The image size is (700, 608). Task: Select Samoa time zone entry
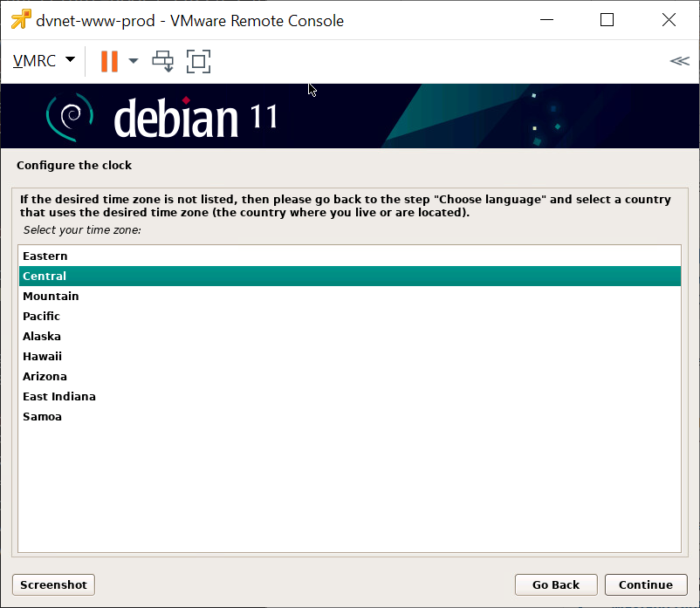pyautogui.click(x=42, y=417)
